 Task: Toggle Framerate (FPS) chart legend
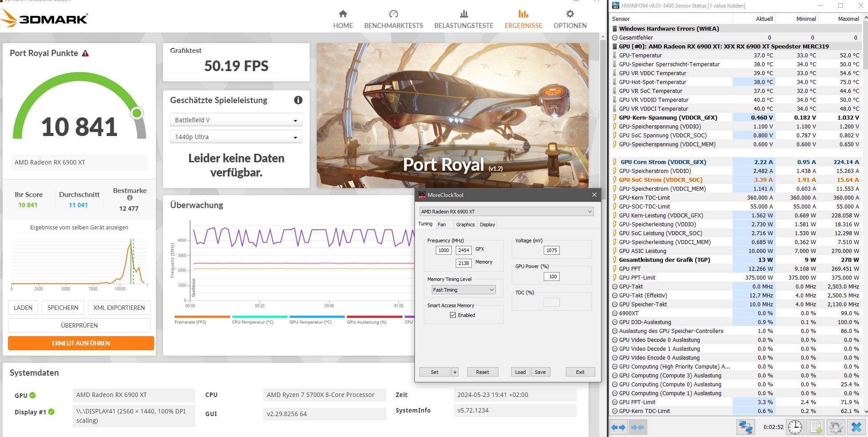[x=202, y=320]
